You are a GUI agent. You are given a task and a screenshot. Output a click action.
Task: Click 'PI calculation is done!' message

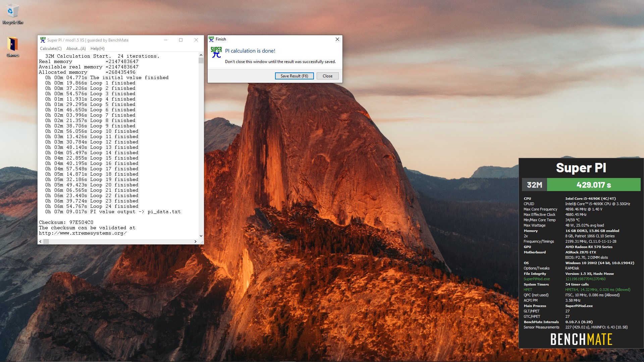250,51
